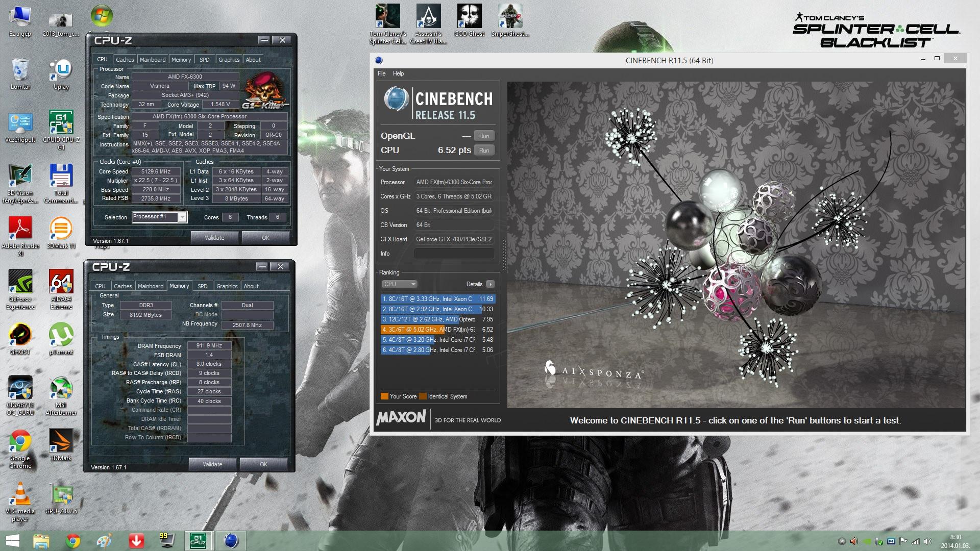Launch MSI Afterburner desktop shortcut
Image resolution: width=980 pixels, height=551 pixels.
[61, 396]
